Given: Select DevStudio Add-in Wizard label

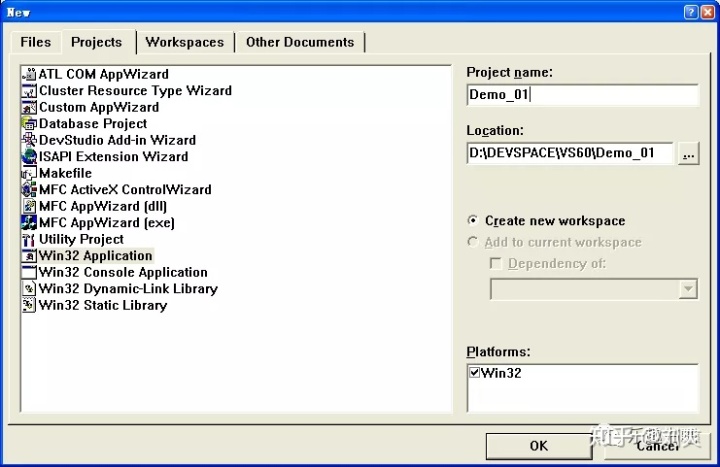Looking at the screenshot, I should 118,141.
